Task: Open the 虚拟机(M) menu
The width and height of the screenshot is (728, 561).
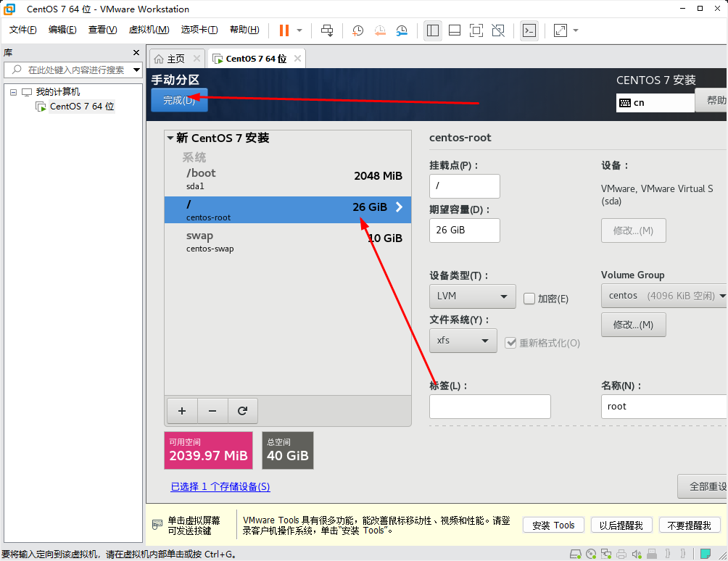Action: coord(149,30)
